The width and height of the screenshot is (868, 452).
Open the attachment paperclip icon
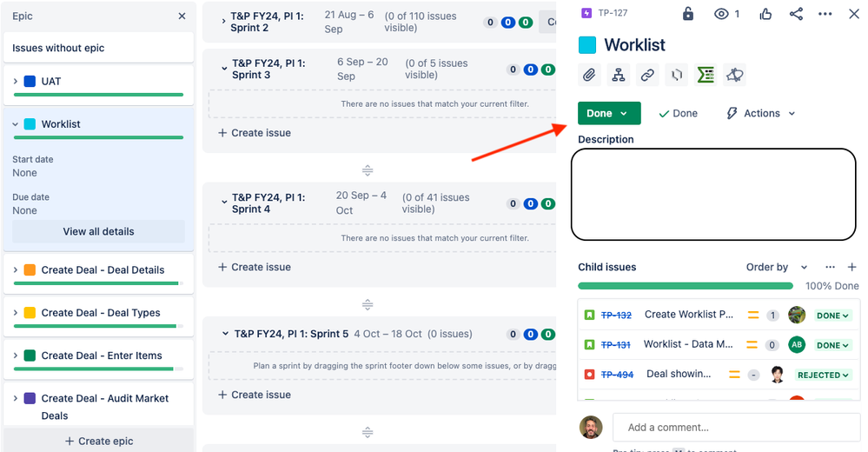(x=590, y=75)
